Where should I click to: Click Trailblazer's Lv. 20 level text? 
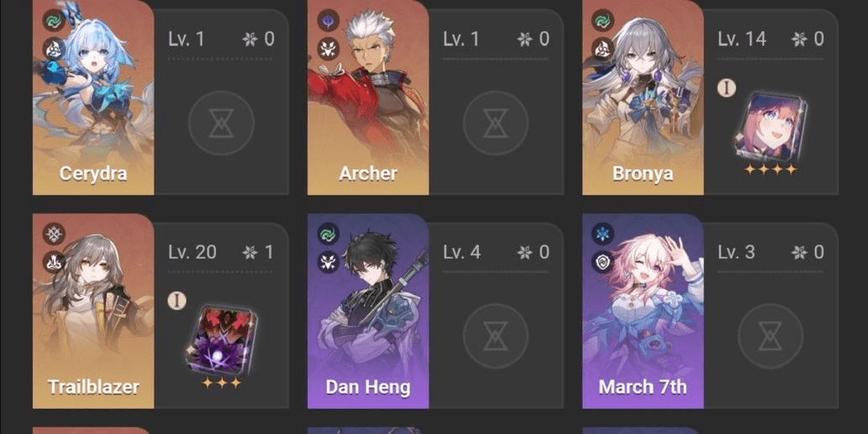tap(192, 253)
